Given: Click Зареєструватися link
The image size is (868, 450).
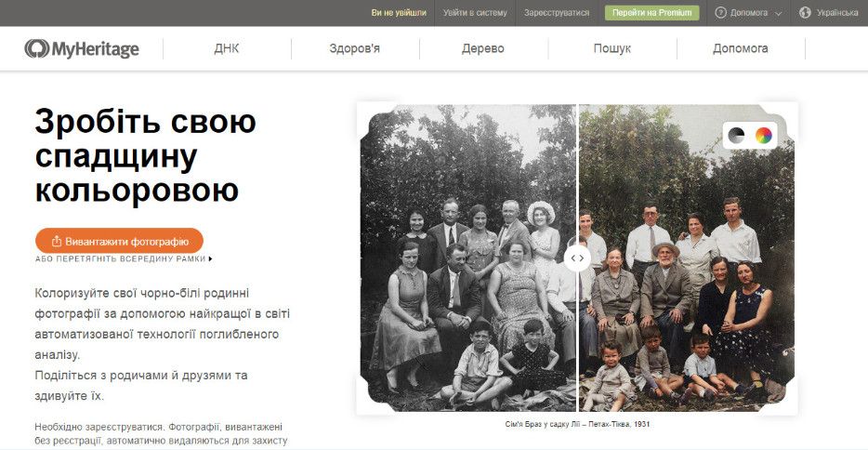Looking at the screenshot, I should [557, 13].
